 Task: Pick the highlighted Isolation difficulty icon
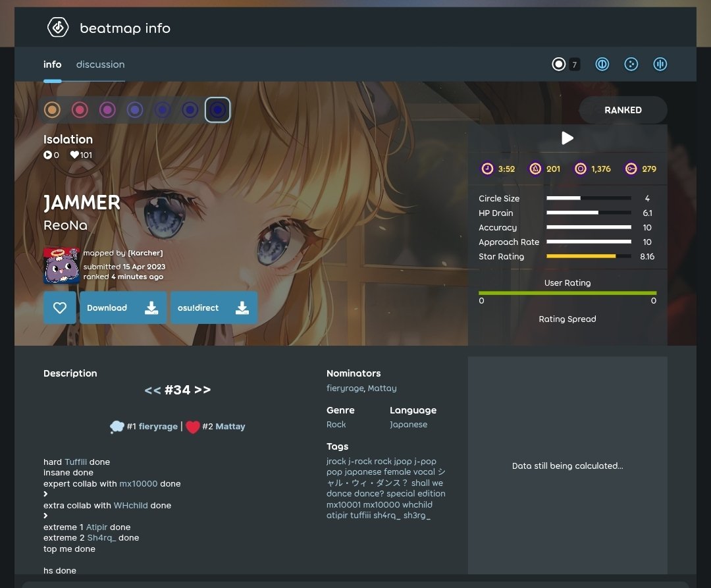click(218, 110)
